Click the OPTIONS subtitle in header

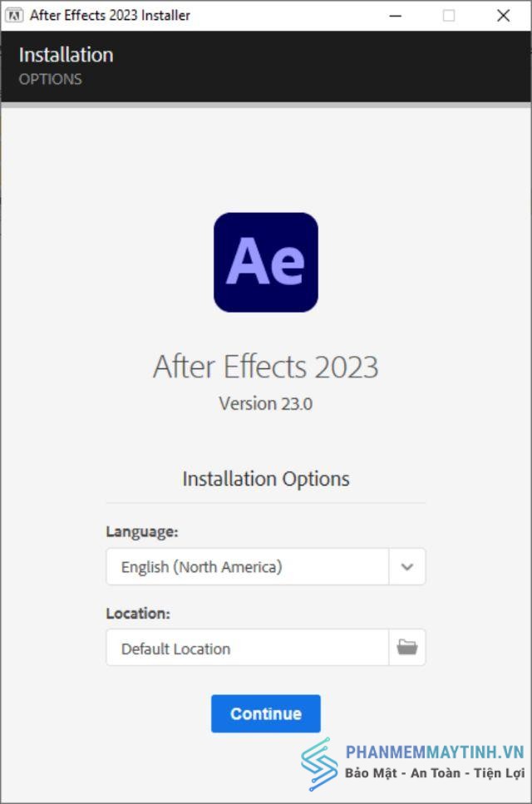(x=50, y=79)
